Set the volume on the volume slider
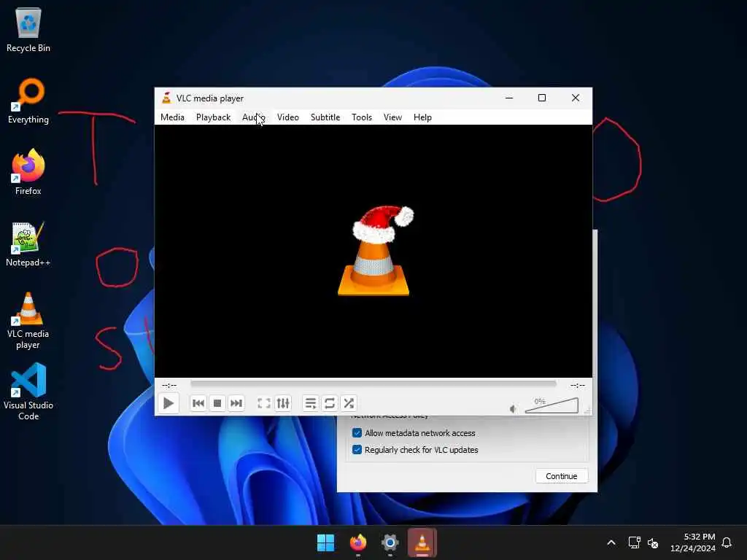 click(551, 405)
